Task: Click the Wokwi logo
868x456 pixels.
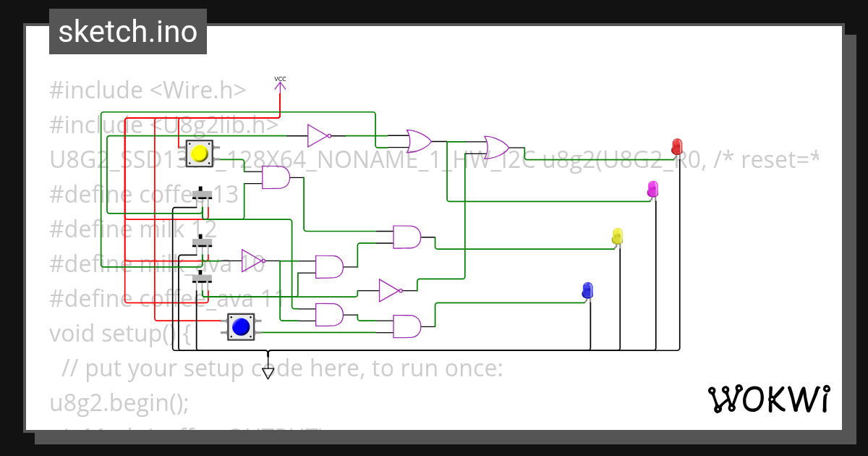Action: (x=768, y=399)
